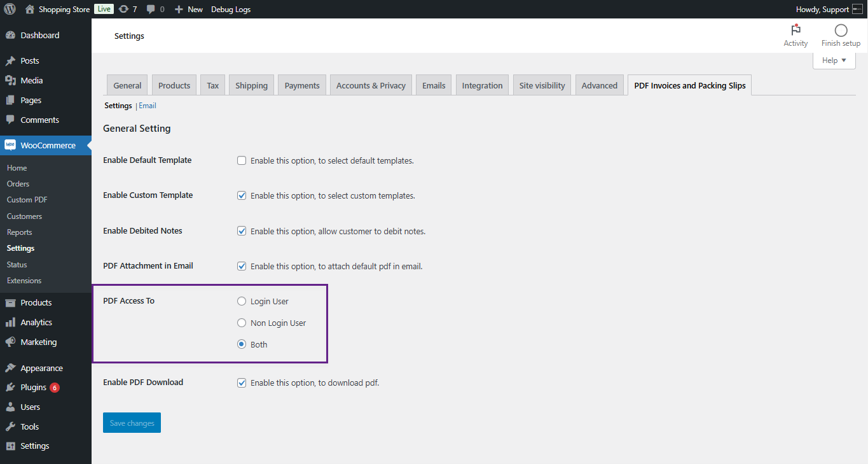868x464 pixels.
Task: Select the Login User radio option
Action: click(242, 301)
